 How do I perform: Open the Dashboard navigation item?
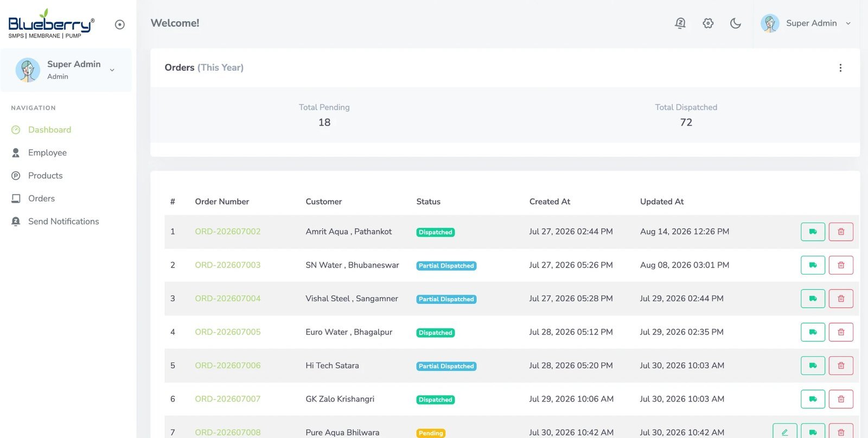[x=49, y=130]
